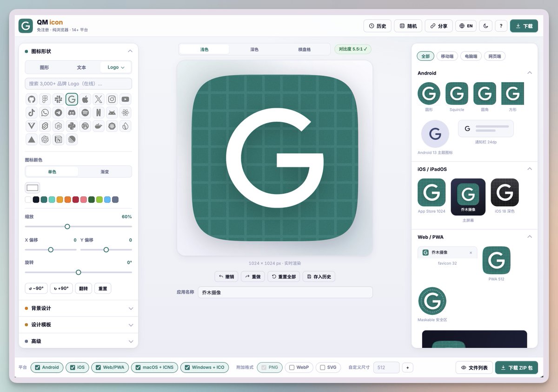Expand the 背景设计 section
This screenshot has width=558, height=392.
(78, 308)
